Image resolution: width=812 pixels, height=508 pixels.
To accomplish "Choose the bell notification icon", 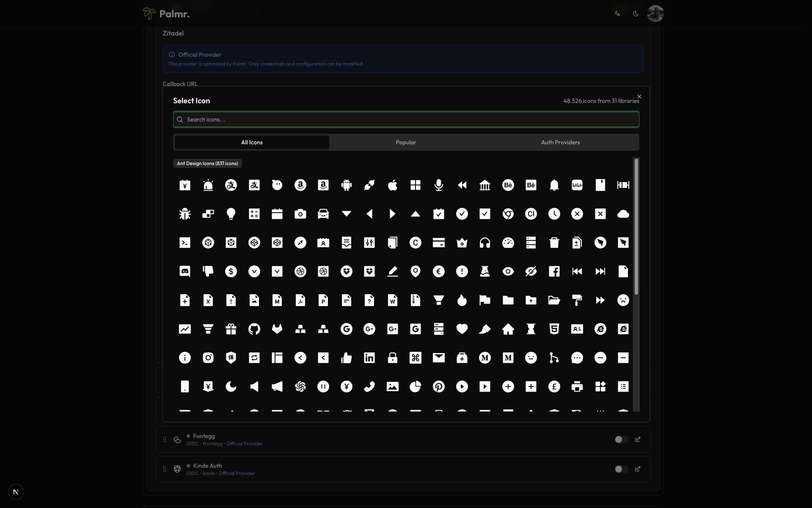I will pyautogui.click(x=554, y=185).
